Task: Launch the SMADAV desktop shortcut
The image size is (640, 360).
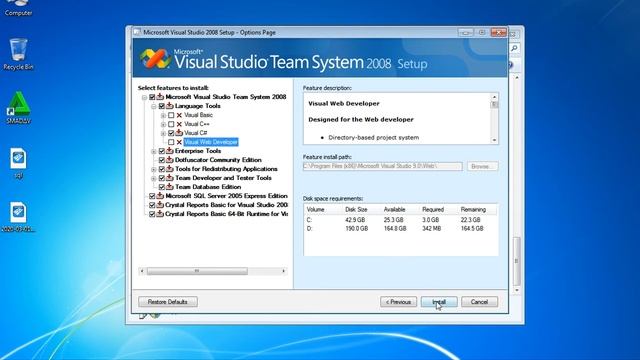Action: click(18, 108)
